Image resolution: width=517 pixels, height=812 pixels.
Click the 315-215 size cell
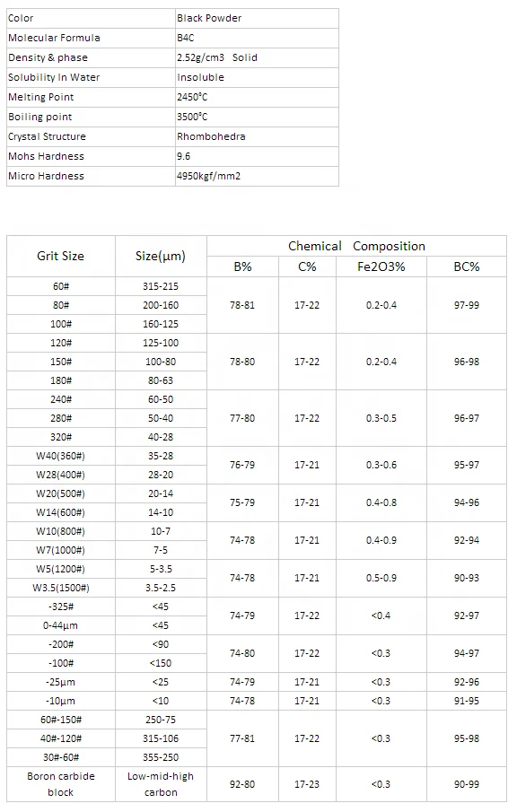pos(161,286)
